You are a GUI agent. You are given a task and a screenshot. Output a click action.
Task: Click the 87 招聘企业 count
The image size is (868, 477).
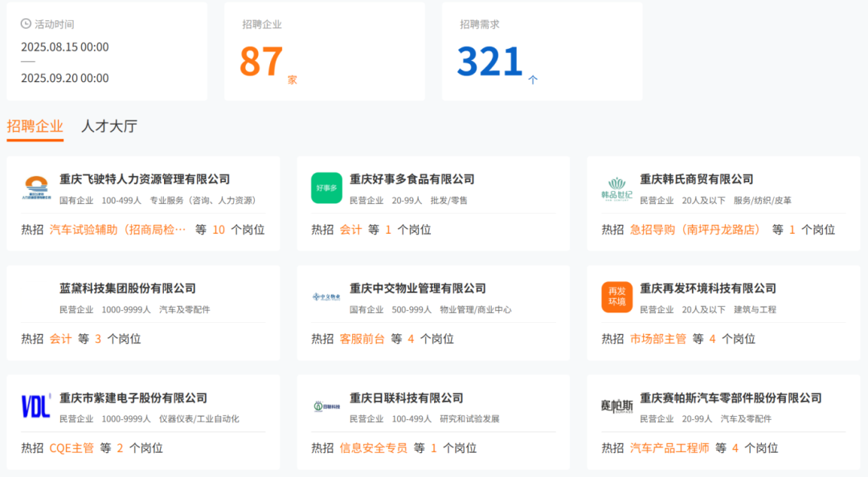[261, 61]
